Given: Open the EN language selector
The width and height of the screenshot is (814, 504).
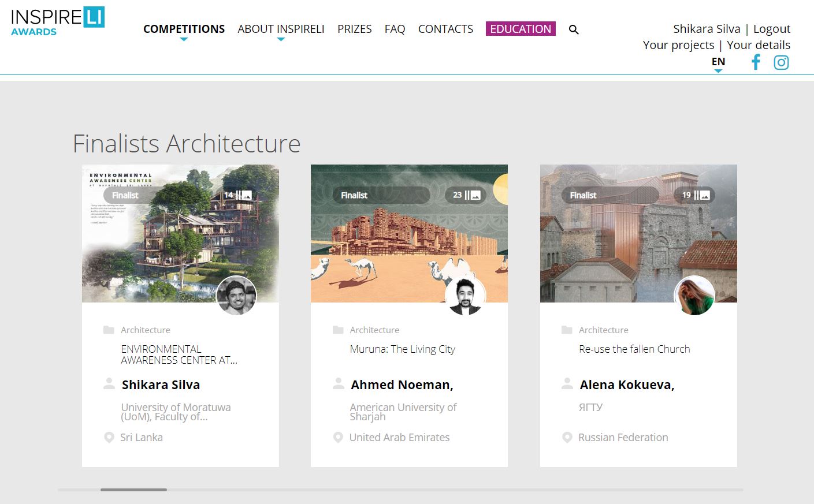Looking at the screenshot, I should 718,62.
